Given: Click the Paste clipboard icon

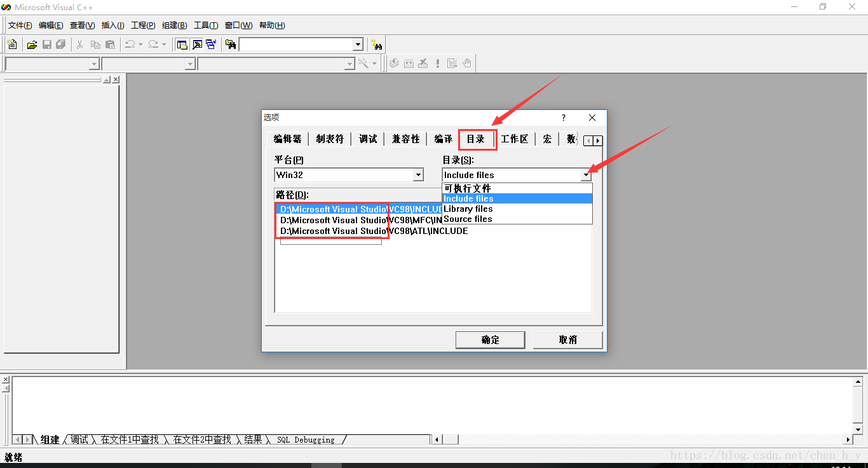Looking at the screenshot, I should [110, 45].
